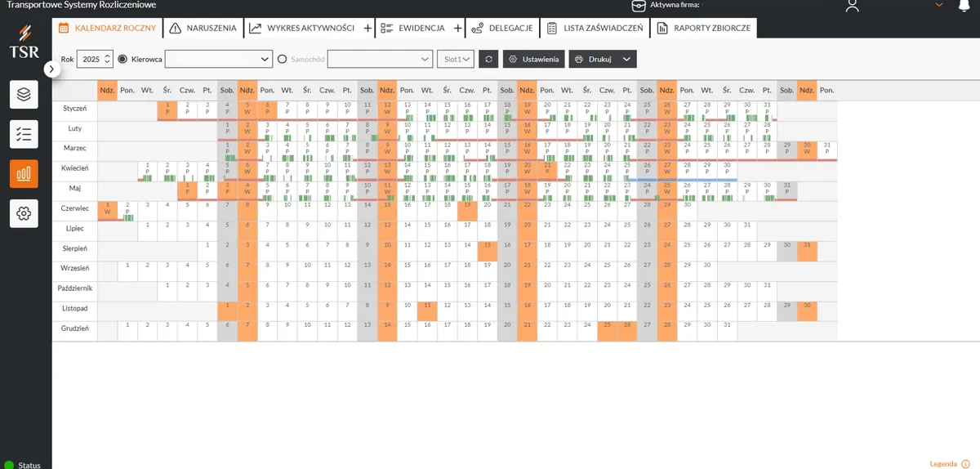
Task: Click the Ustawienia button
Action: tap(533, 59)
